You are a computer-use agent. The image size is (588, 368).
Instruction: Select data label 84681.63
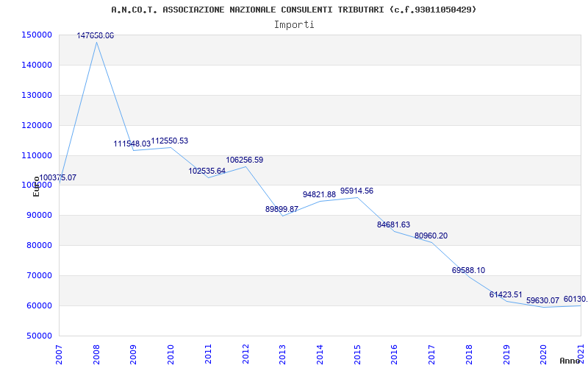pyautogui.click(x=393, y=224)
